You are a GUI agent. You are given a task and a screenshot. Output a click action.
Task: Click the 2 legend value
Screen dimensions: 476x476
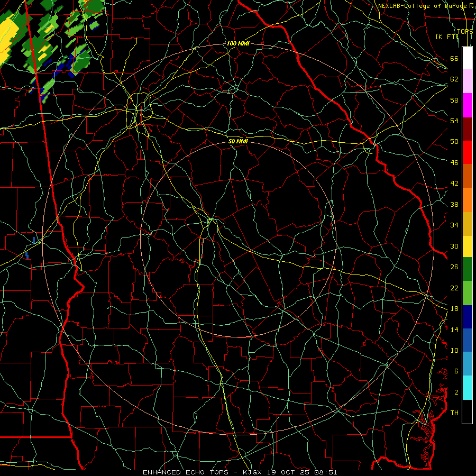456,392
